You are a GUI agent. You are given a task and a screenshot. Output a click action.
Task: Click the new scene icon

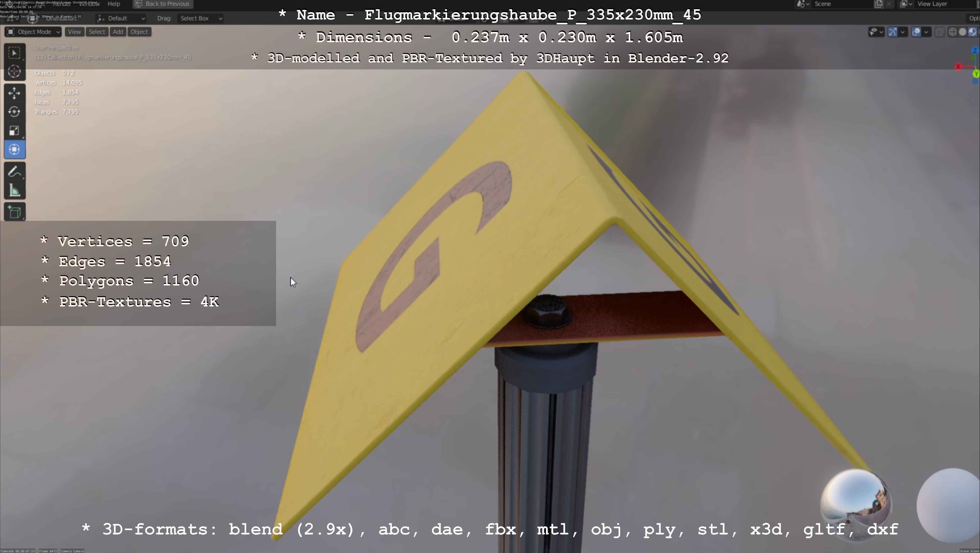point(879,4)
